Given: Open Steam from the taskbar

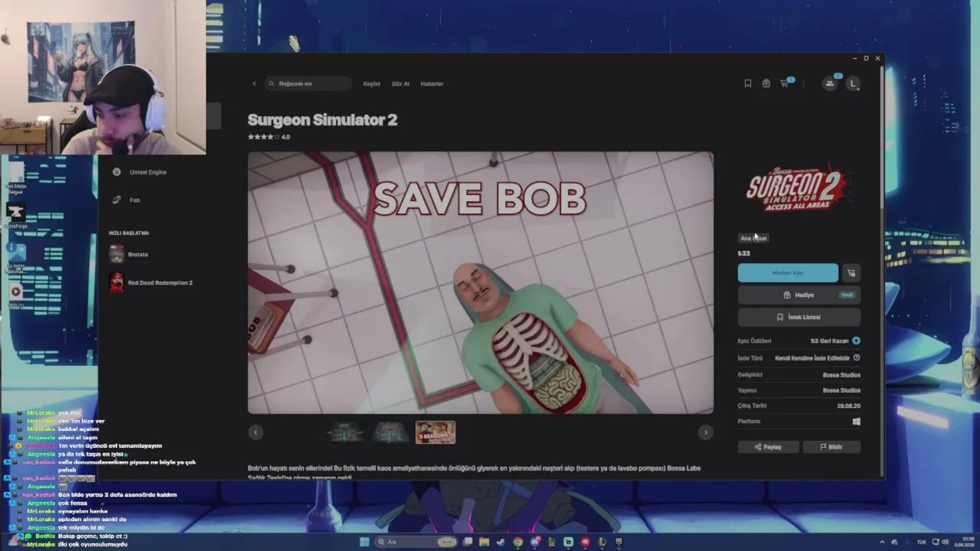Looking at the screenshot, I should (x=501, y=542).
